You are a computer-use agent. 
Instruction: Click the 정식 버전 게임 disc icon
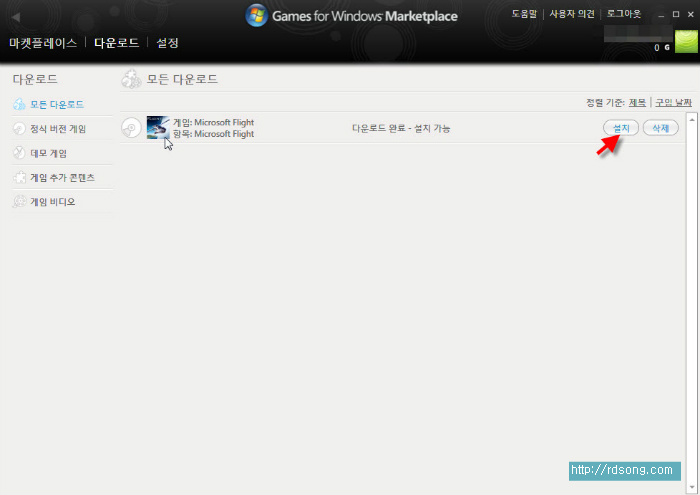click(19, 128)
